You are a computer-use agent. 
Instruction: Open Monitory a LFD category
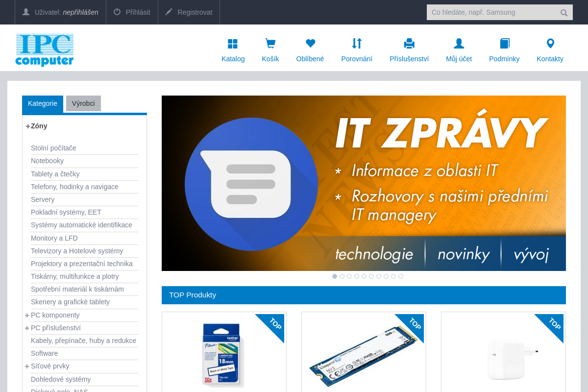(54, 238)
